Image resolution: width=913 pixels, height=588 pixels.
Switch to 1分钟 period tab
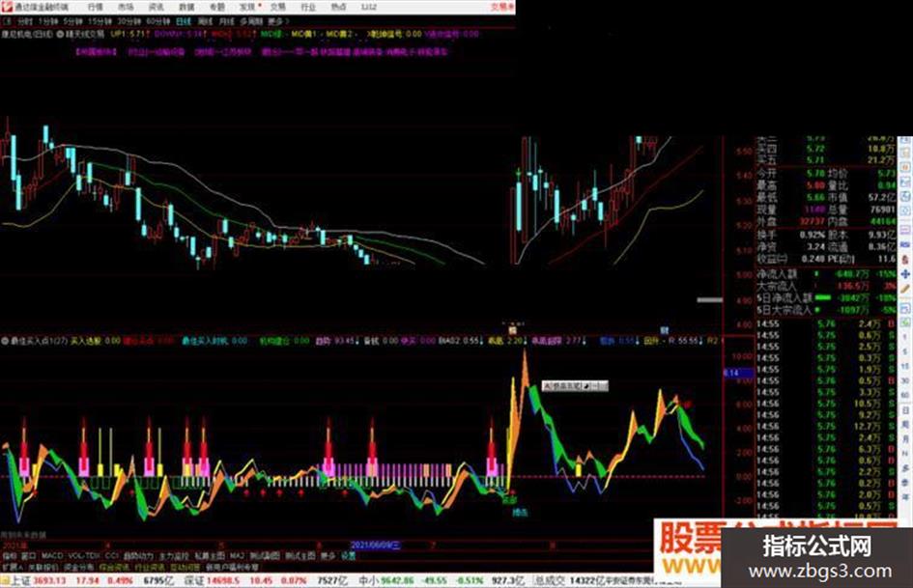[x=47, y=21]
